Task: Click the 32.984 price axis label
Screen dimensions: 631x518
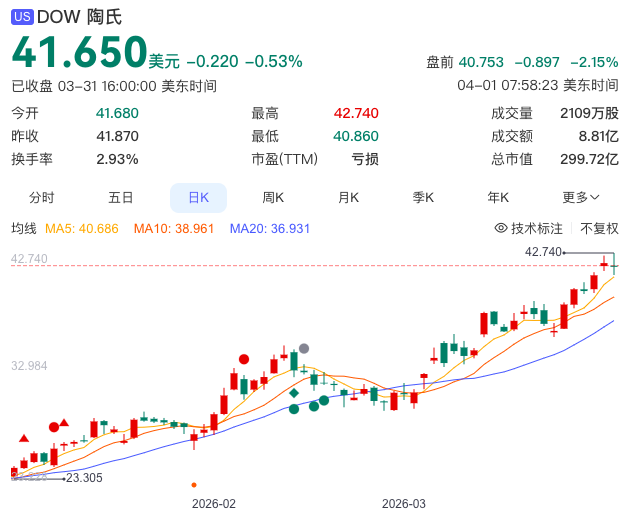Action: tap(29, 365)
